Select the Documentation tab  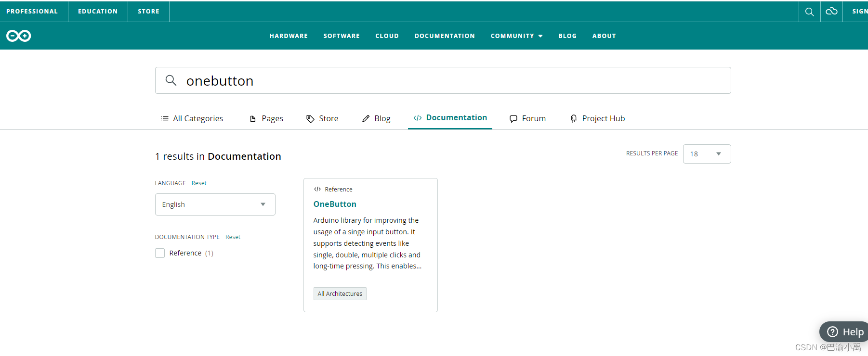[450, 118]
